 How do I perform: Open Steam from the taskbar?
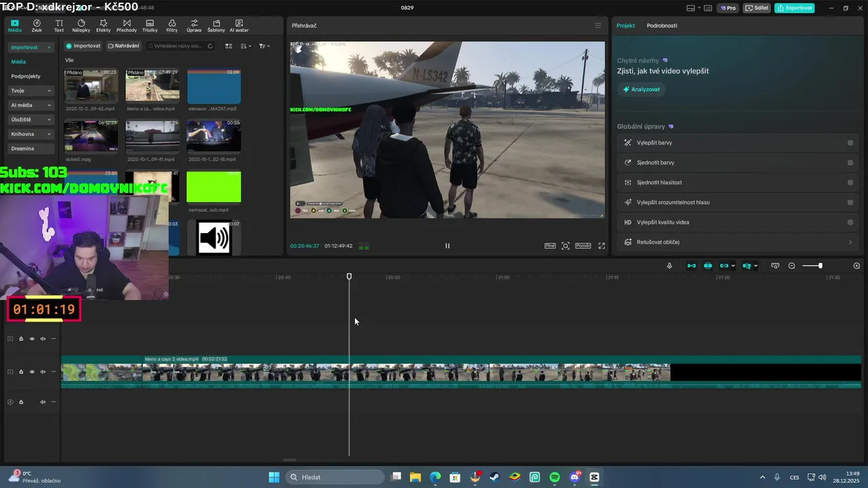[495, 477]
